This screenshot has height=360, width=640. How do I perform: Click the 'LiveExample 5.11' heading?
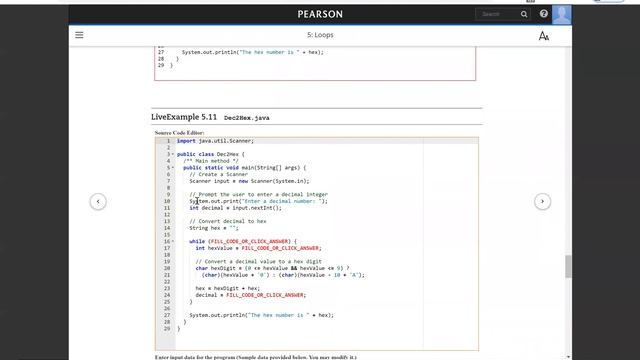(184, 117)
